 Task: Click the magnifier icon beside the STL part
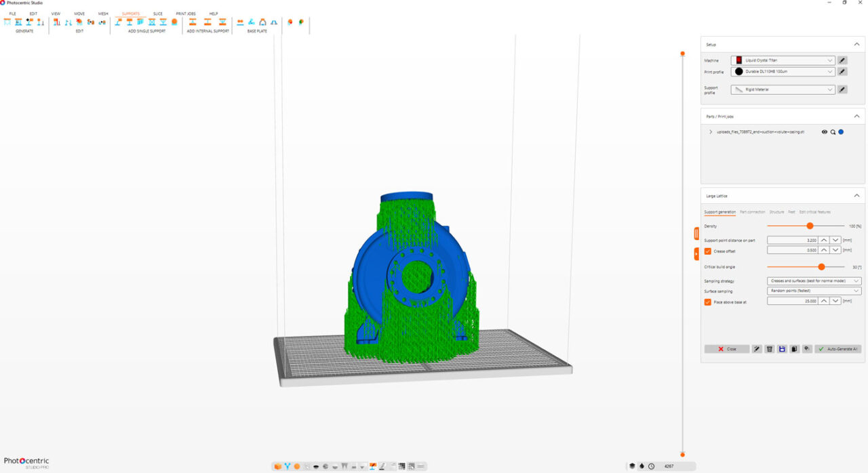click(833, 132)
